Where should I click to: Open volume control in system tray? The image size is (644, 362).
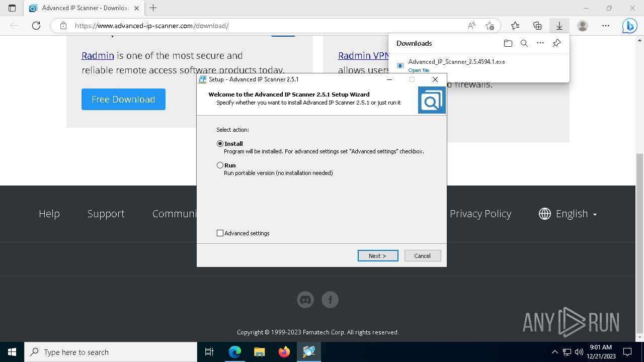[x=579, y=352]
